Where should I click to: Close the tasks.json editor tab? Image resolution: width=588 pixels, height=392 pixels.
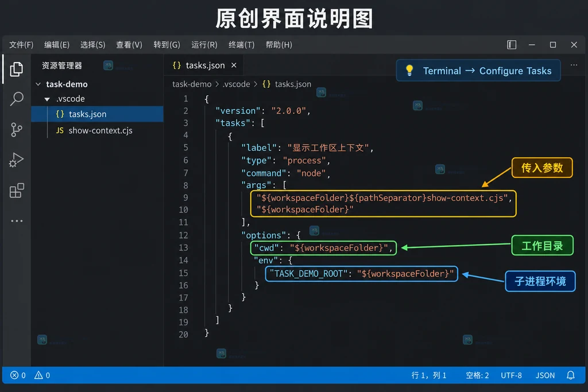[x=234, y=65]
